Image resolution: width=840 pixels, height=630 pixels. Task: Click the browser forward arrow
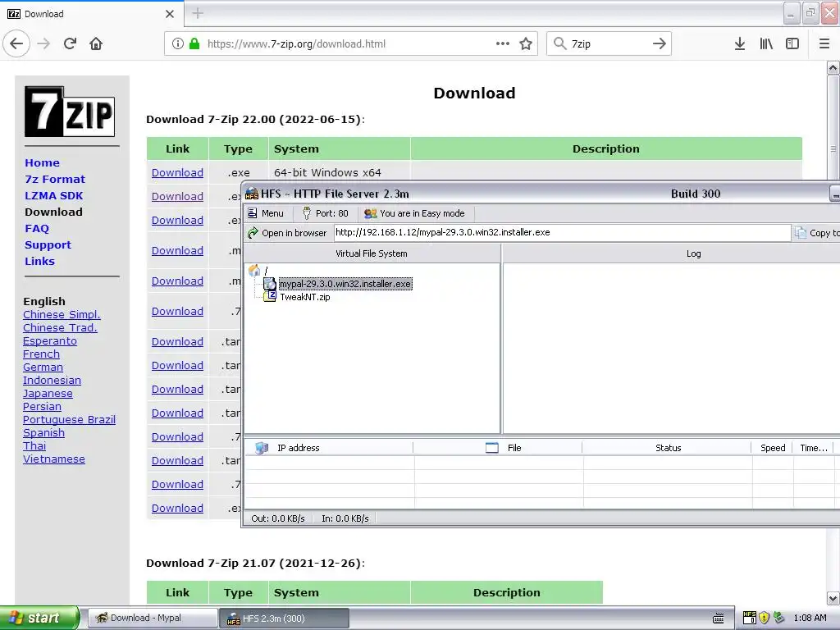(43, 43)
